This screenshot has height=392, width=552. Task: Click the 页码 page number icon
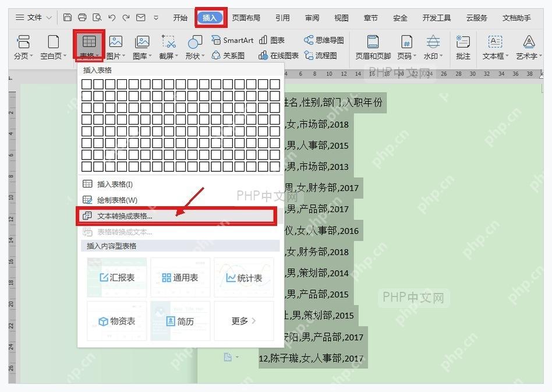[406, 41]
